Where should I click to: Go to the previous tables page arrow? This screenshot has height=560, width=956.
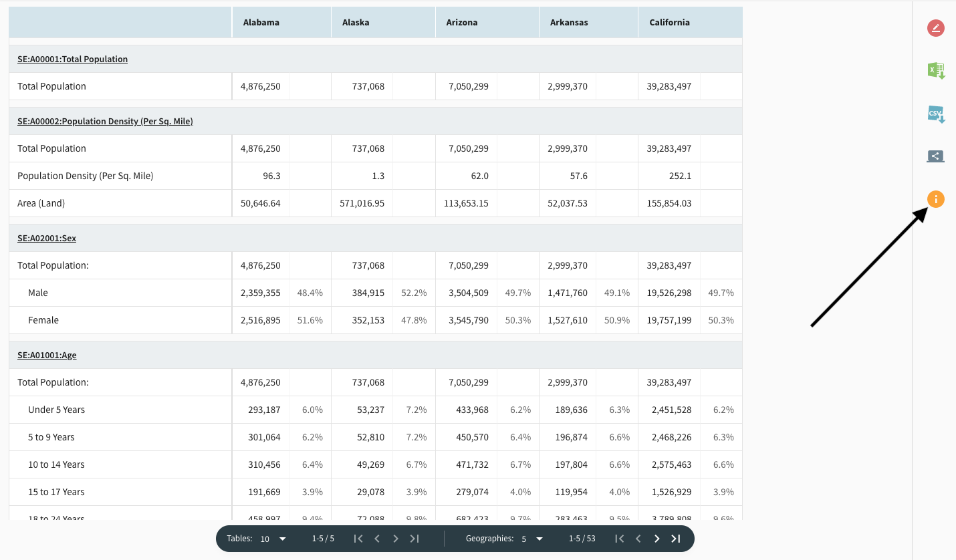pos(377,538)
